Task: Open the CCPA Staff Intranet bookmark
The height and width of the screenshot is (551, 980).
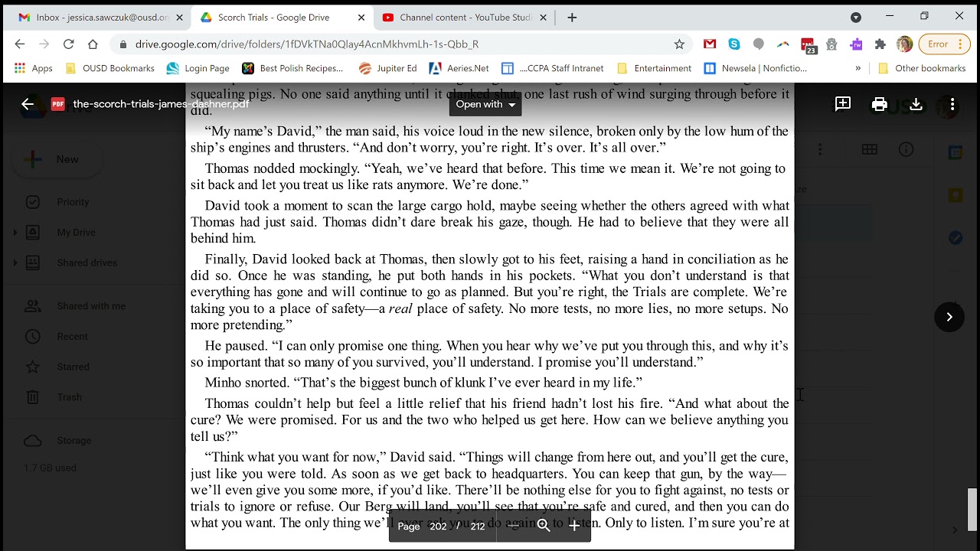Action: click(552, 68)
